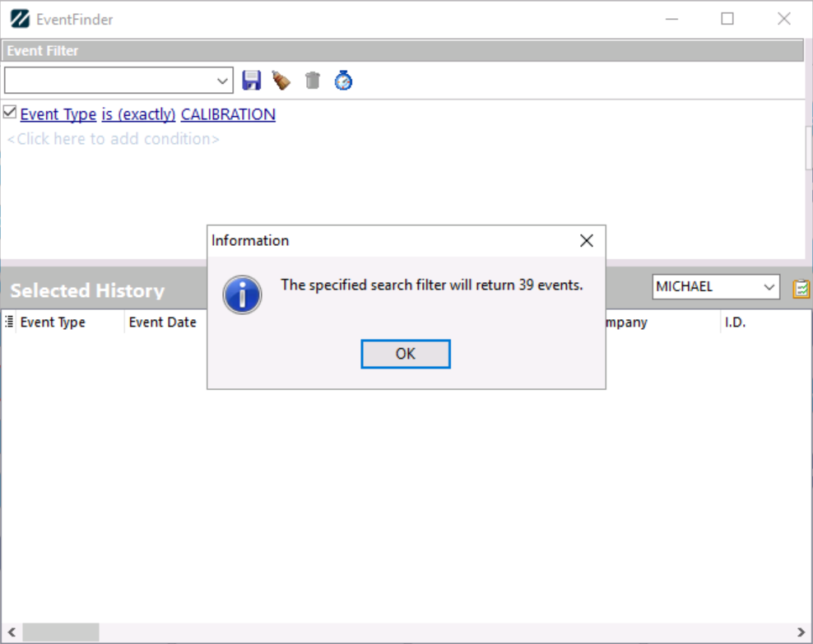
Task: Close the Information dialog with X
Action: coord(586,241)
